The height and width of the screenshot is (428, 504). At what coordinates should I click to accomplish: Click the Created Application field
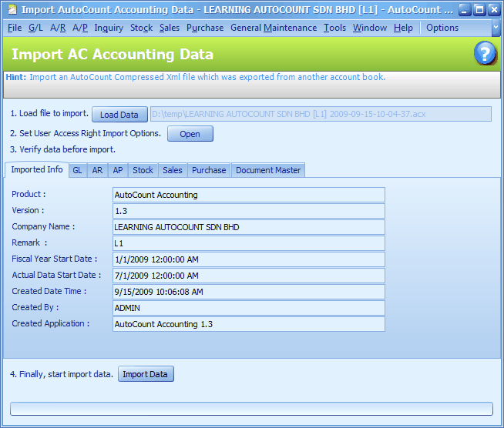(249, 324)
